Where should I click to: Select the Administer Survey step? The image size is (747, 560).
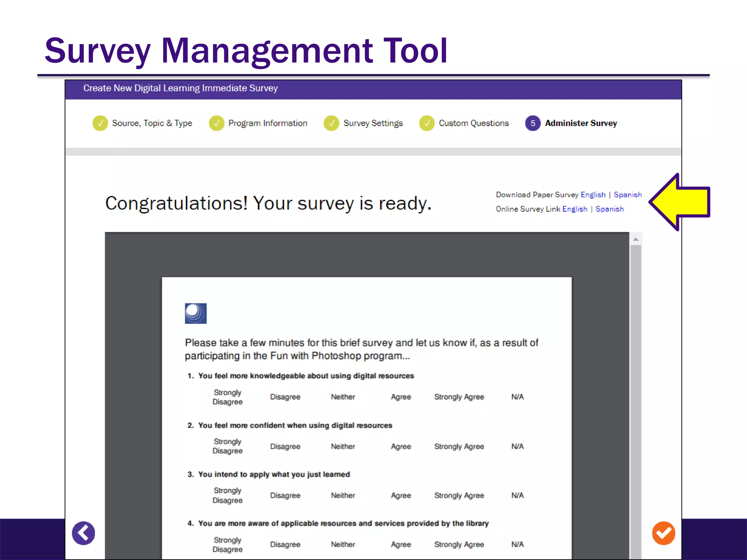(x=581, y=123)
